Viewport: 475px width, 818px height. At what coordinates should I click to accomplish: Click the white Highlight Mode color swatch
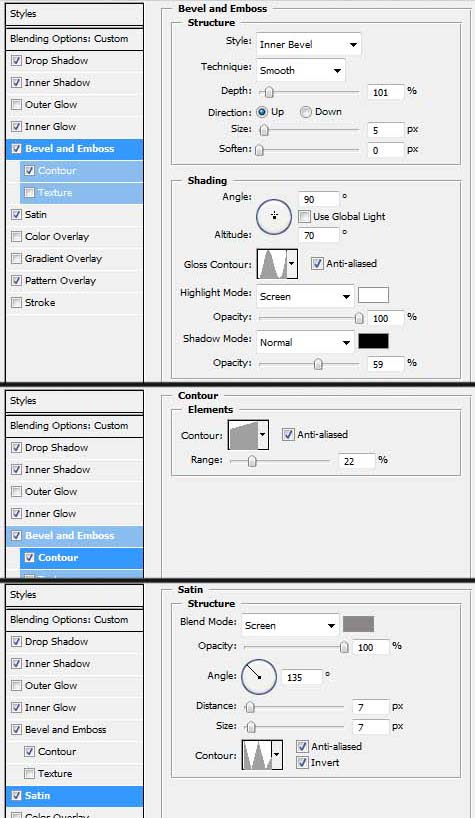pos(373,295)
